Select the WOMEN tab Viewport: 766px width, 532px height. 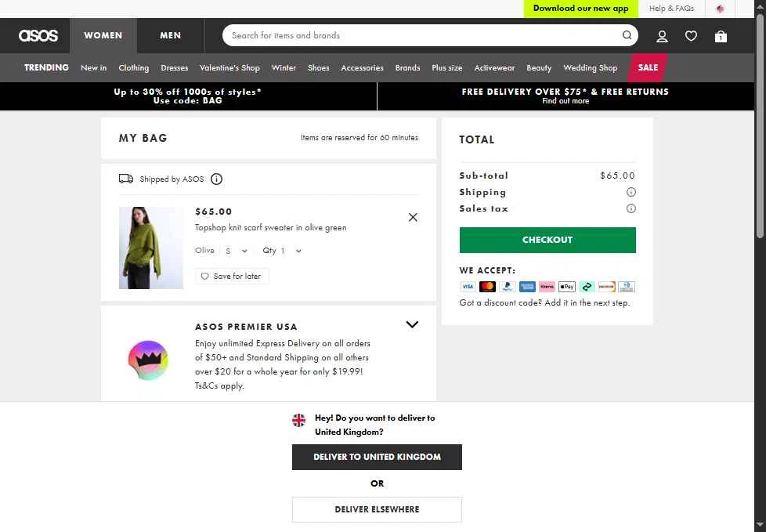[x=103, y=36]
